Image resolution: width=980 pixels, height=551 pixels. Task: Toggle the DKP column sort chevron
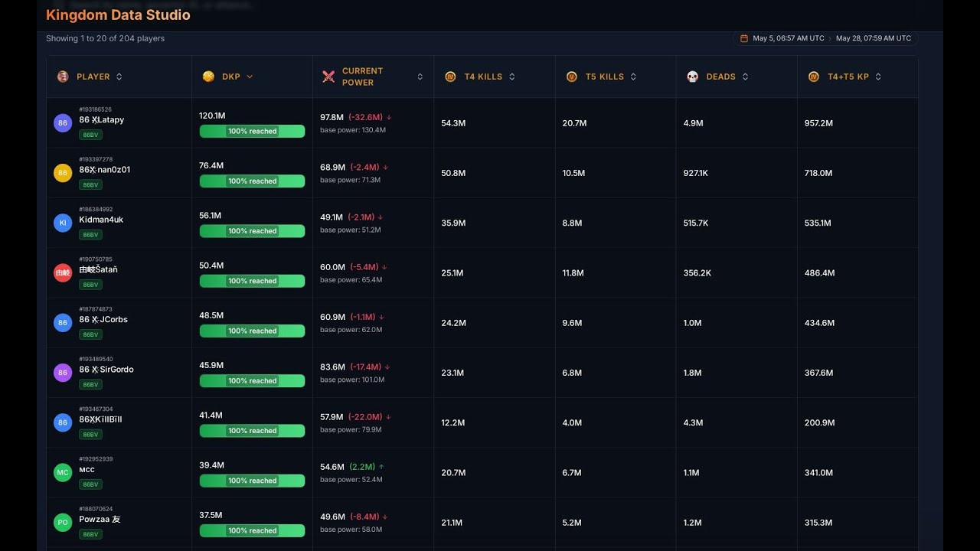coord(250,77)
